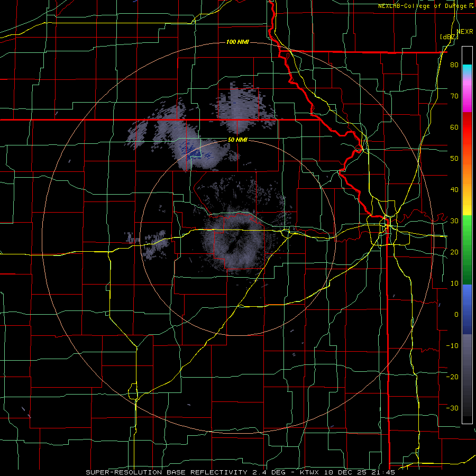
Task: Click the 80 value on the dBZ scale
Action: (x=454, y=65)
